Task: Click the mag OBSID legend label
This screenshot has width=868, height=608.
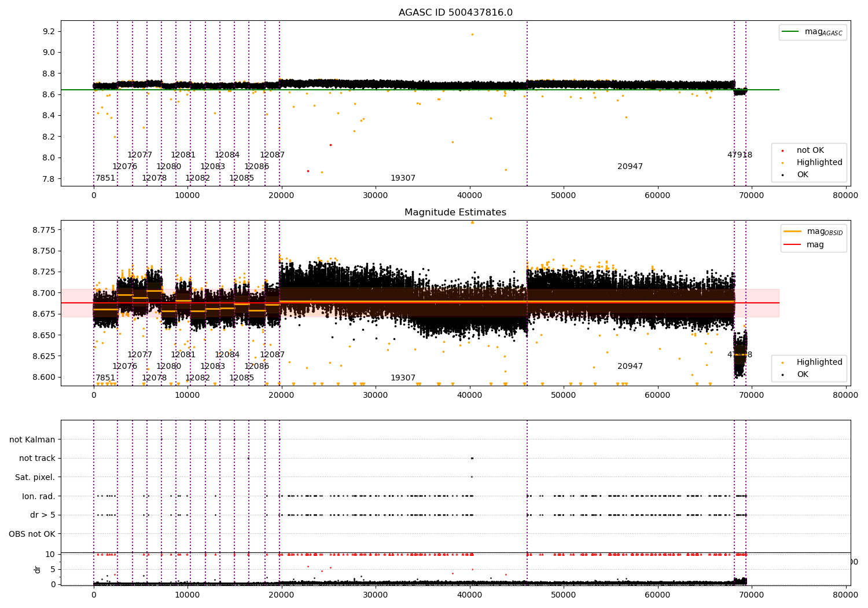Action: [825, 232]
